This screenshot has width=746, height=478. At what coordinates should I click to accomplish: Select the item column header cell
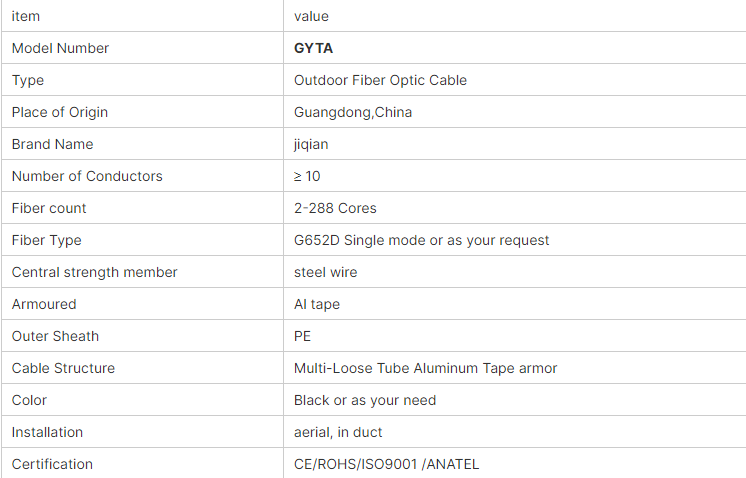(x=142, y=16)
